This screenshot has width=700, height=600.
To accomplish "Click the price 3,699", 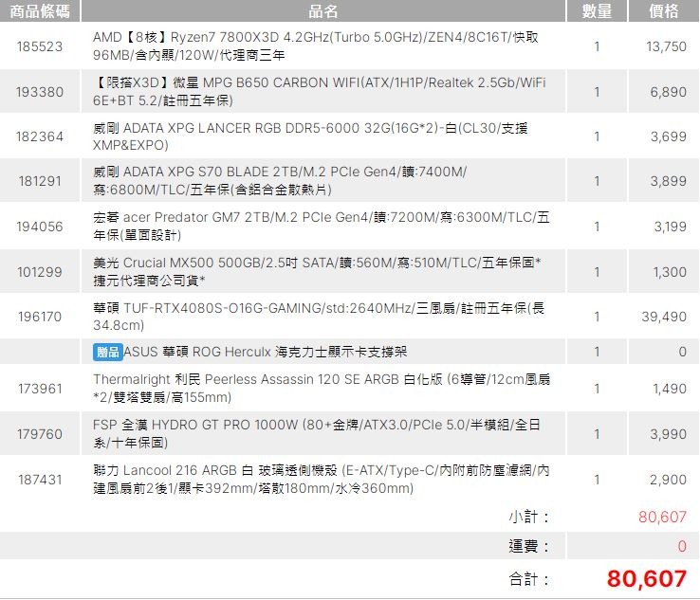I will coord(669,136).
